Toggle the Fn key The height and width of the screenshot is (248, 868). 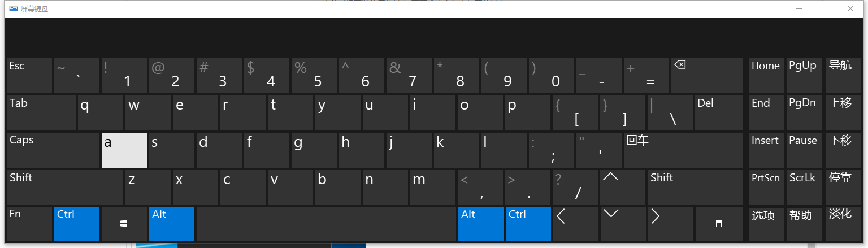click(x=29, y=224)
